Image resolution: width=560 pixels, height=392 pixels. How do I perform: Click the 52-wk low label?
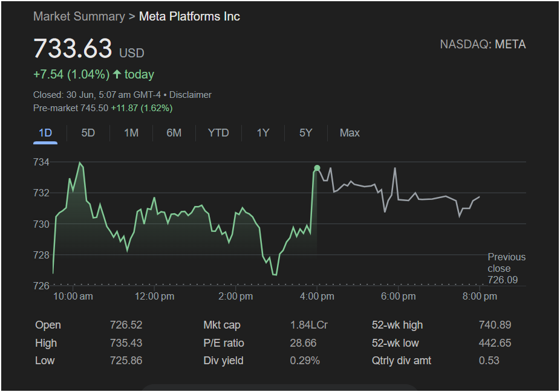(396, 343)
